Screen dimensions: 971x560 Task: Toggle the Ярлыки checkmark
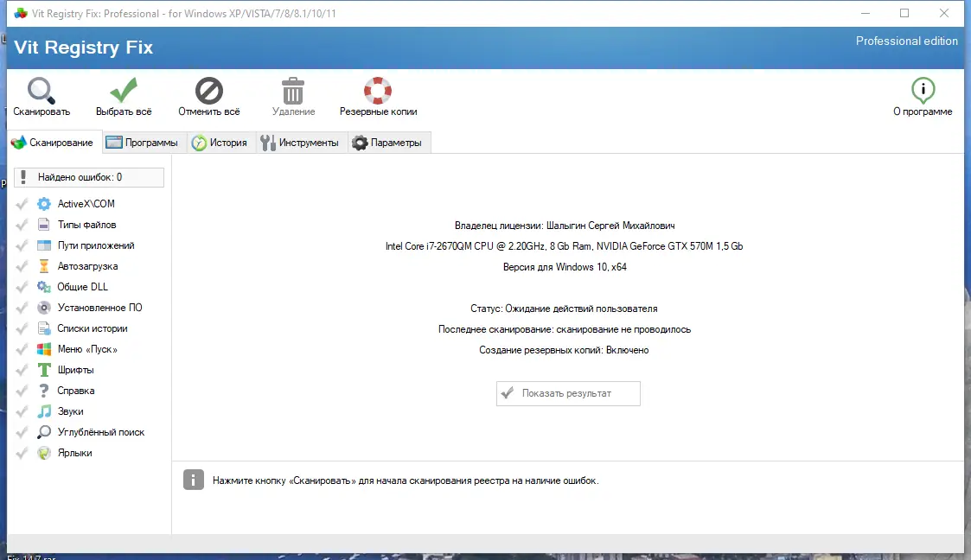coord(22,453)
